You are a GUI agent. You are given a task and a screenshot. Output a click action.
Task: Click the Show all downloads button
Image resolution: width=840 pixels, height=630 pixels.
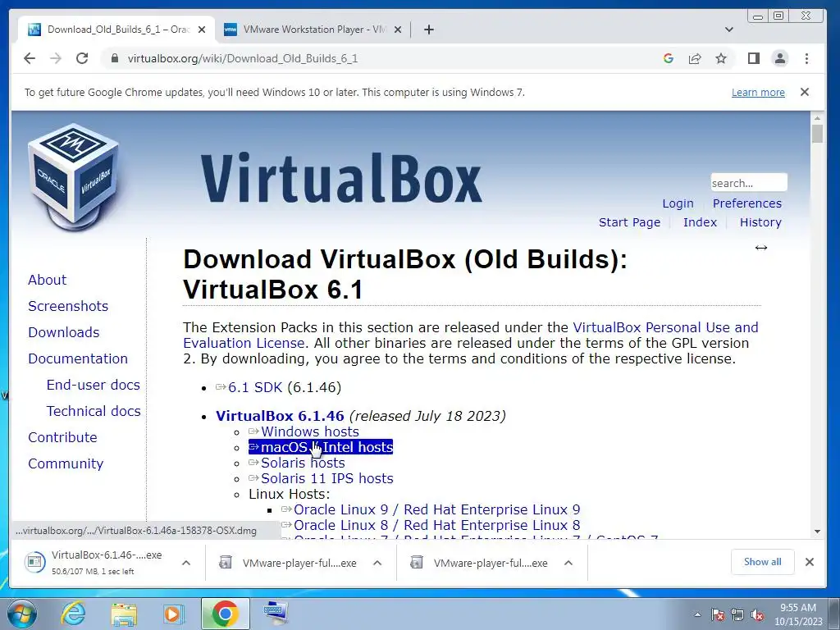pyautogui.click(x=762, y=562)
